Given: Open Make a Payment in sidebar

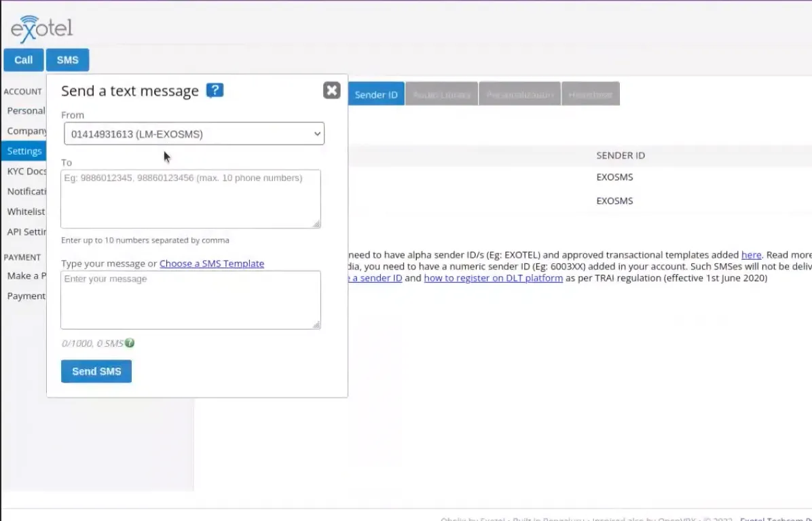Looking at the screenshot, I should pyautogui.click(x=26, y=275).
